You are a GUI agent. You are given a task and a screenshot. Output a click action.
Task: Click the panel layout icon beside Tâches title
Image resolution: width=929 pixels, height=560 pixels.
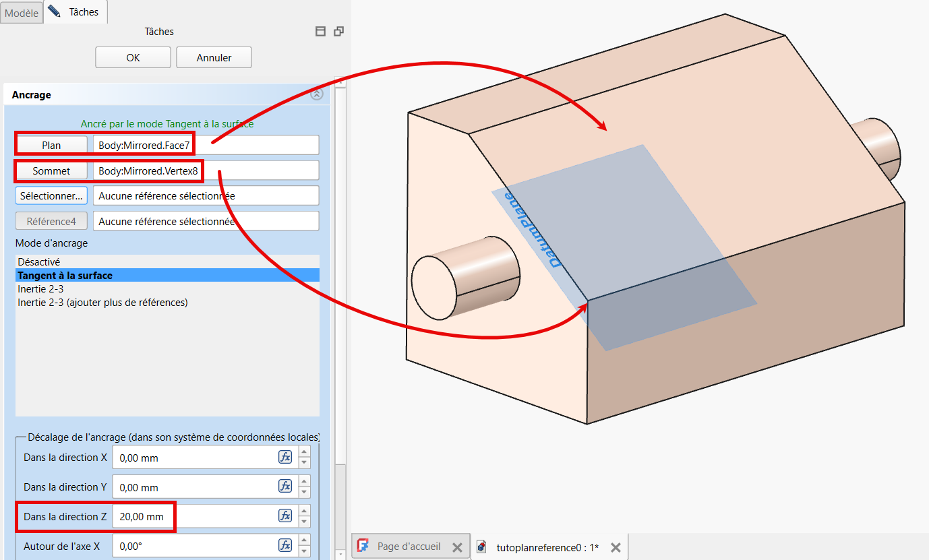coord(321,32)
